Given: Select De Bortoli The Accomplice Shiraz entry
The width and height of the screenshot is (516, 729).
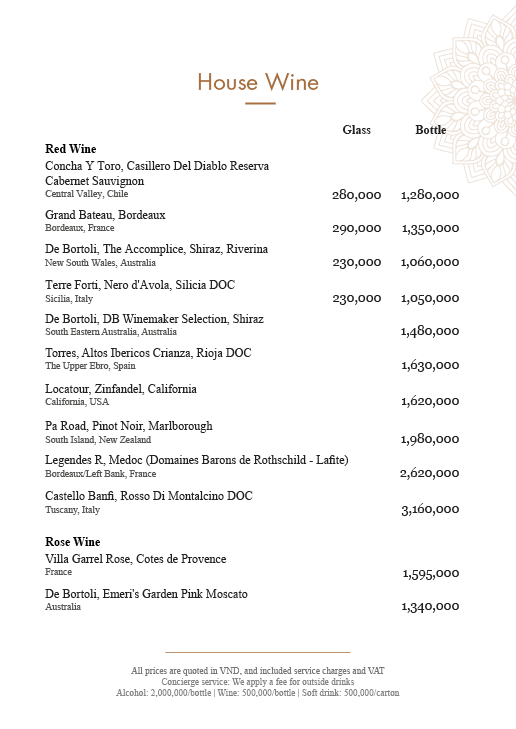Looking at the screenshot, I should point(157,249).
